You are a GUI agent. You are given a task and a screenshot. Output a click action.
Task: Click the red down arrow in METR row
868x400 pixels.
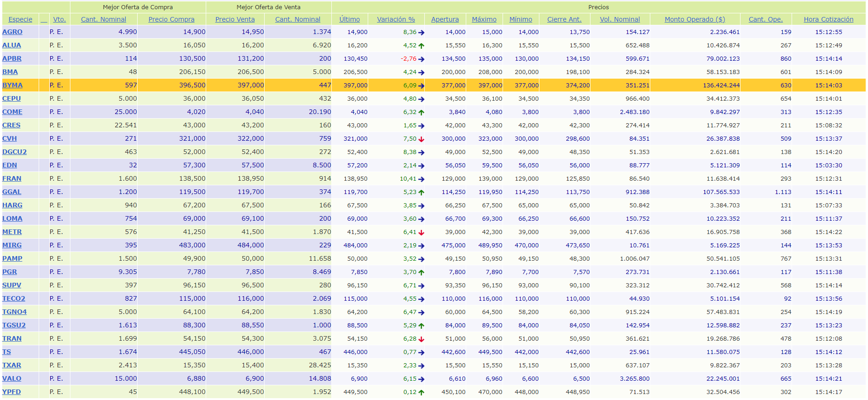(x=421, y=232)
